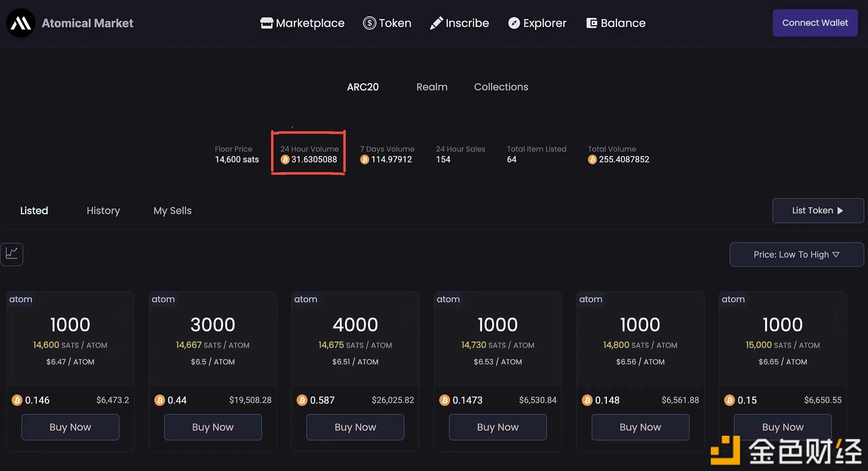The width and height of the screenshot is (868, 471).
Task: Click the play arrow in List Token
Action: [x=840, y=211]
